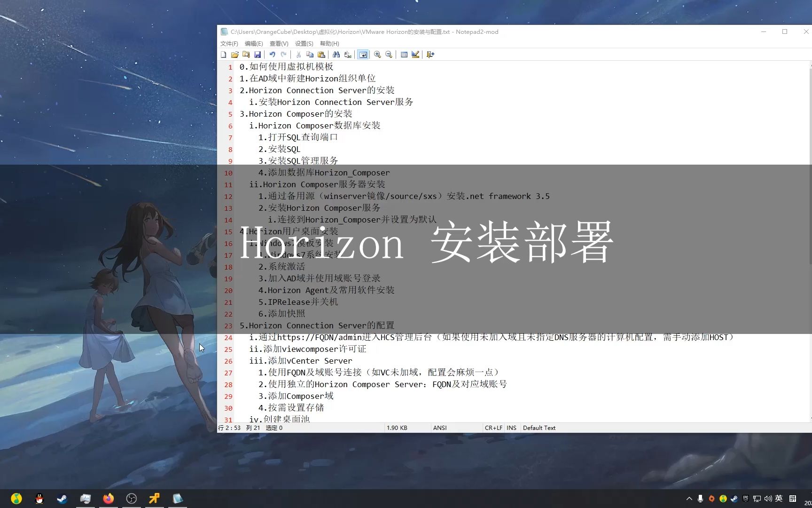
Task: Click the Zoom In magnifier icon
Action: 377,55
